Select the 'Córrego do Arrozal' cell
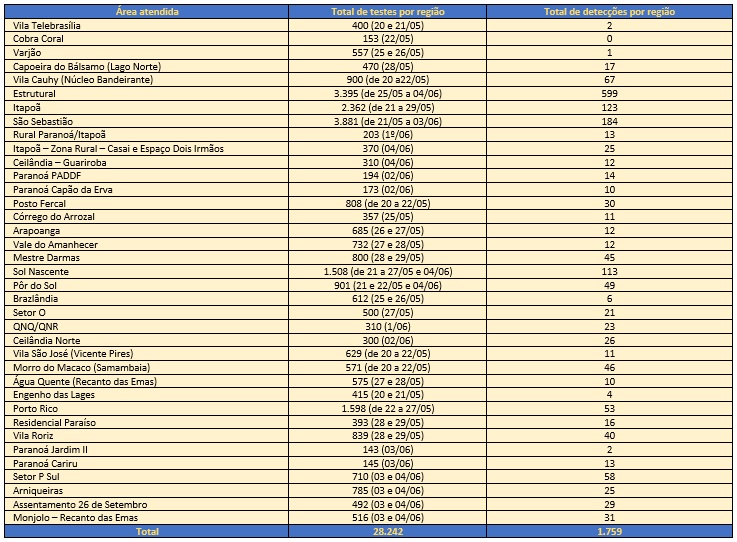Screen dimensions: 737x542 click(x=147, y=217)
